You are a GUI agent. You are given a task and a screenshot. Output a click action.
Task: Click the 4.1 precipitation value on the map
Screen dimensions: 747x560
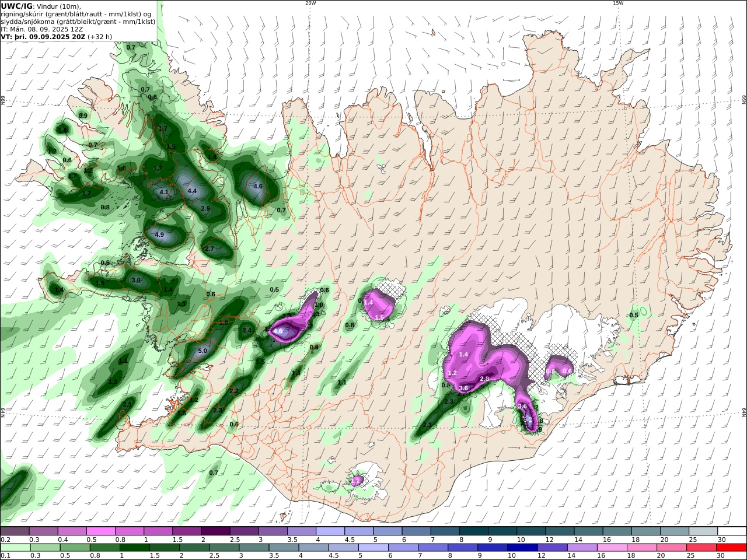[x=164, y=192]
